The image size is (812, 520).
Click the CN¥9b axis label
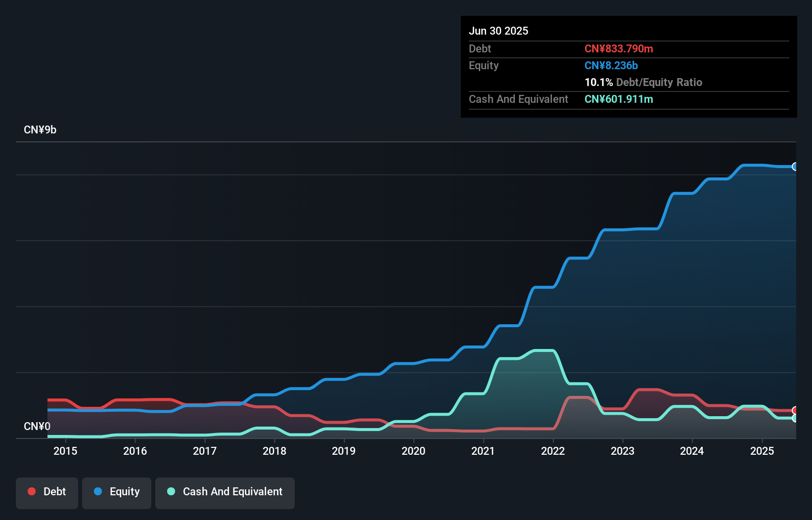tap(41, 130)
